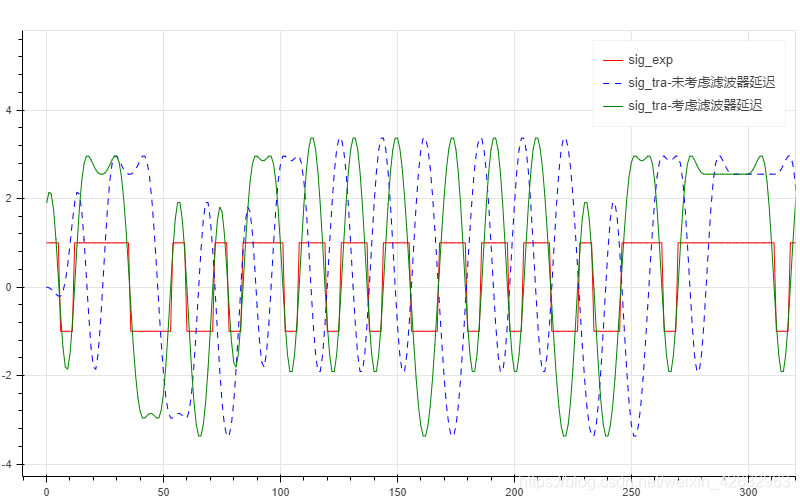The height and width of the screenshot is (500, 800).
Task: Click the x-axis tick label 50
Action: tap(163, 492)
